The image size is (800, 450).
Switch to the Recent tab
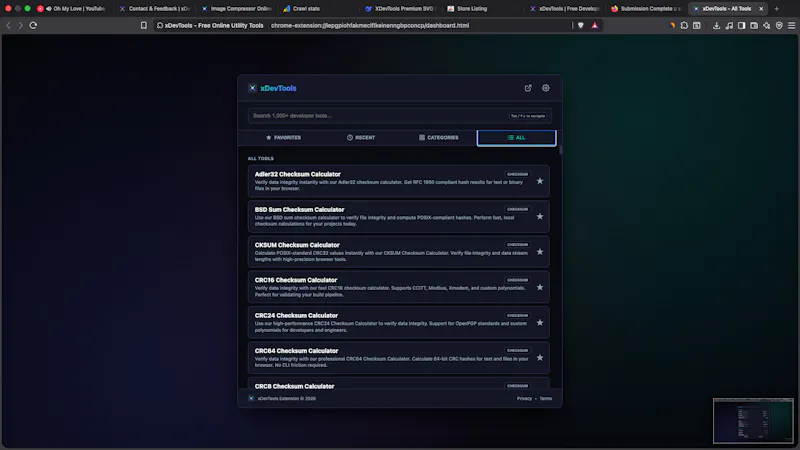pyautogui.click(x=361, y=138)
